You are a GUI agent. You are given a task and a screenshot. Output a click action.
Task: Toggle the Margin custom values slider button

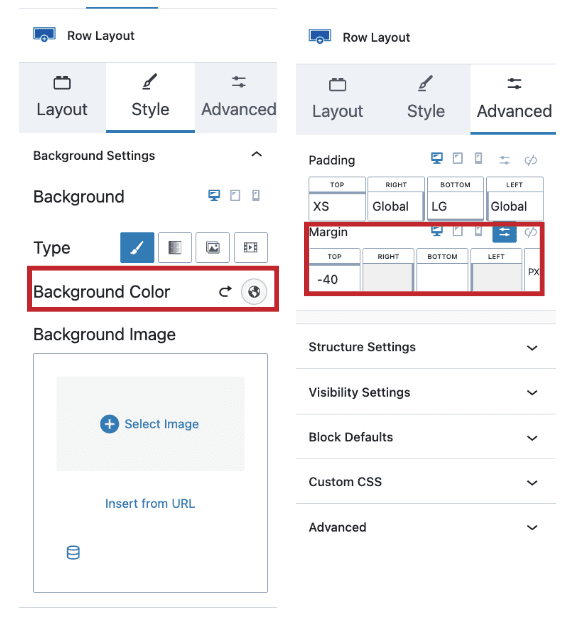point(505,232)
